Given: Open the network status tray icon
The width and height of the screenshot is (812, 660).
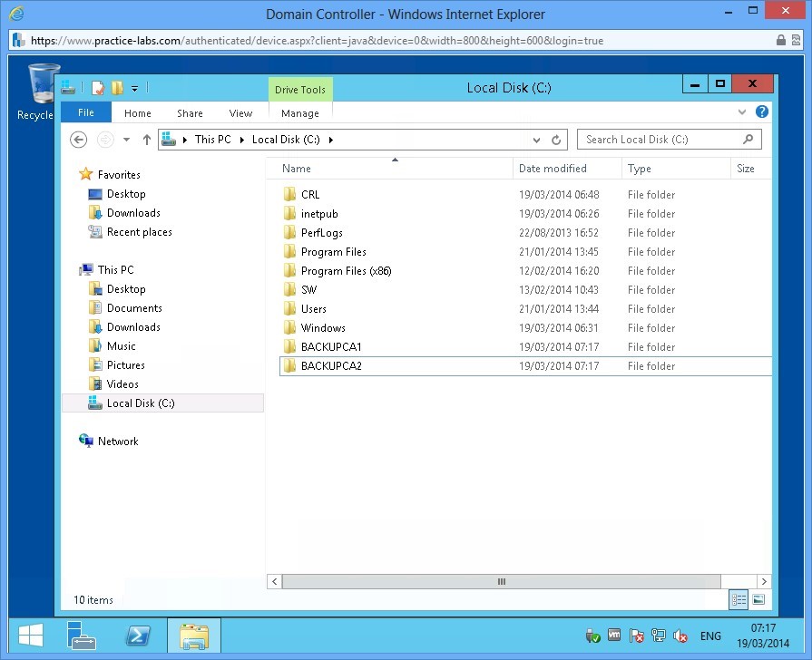Looking at the screenshot, I should 659,636.
